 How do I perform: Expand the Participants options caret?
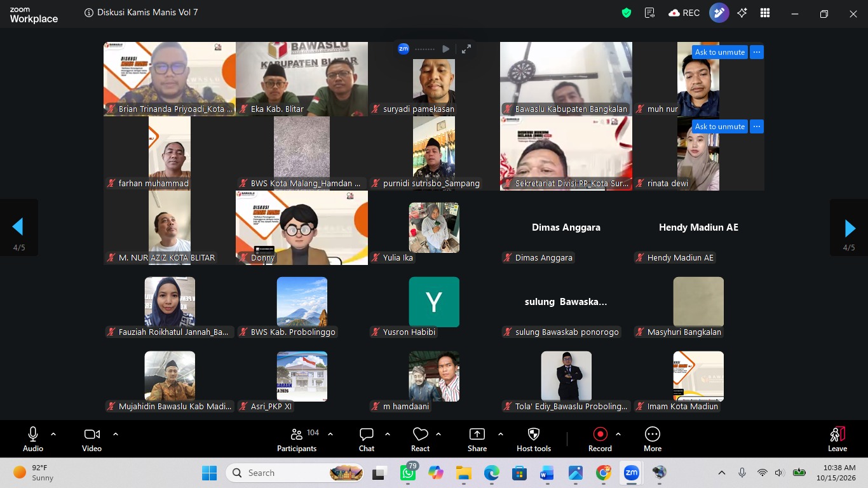330,434
